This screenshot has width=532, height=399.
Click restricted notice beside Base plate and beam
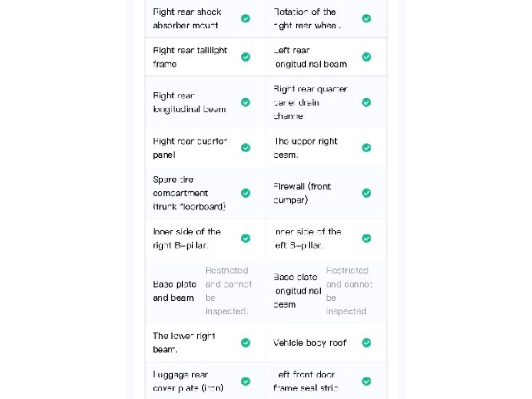pyautogui.click(x=229, y=291)
